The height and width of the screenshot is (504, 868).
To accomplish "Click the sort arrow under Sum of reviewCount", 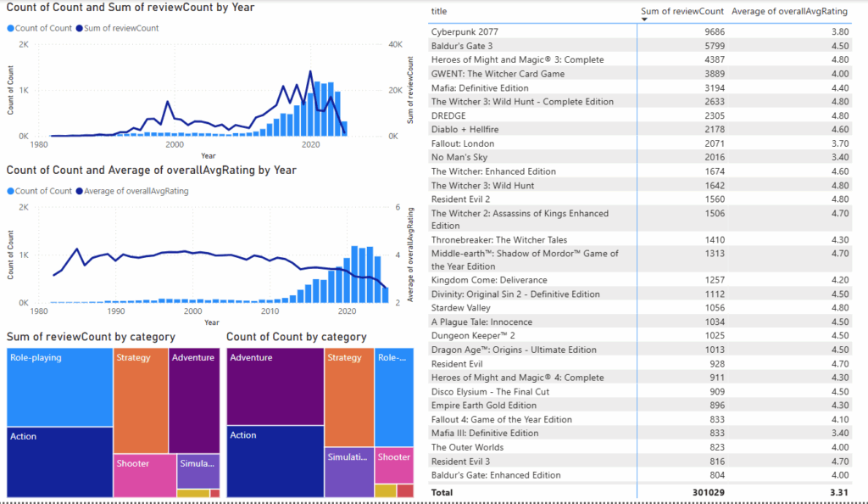I will pos(644,20).
